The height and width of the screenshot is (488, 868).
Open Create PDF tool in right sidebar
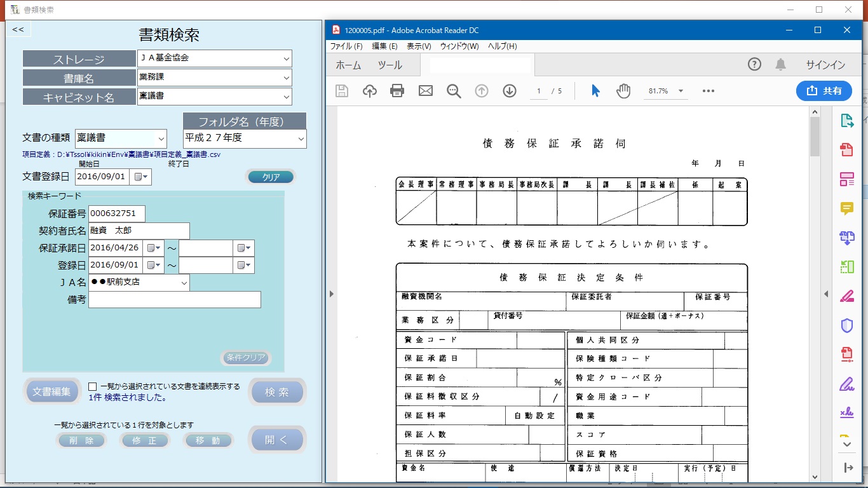click(x=846, y=149)
